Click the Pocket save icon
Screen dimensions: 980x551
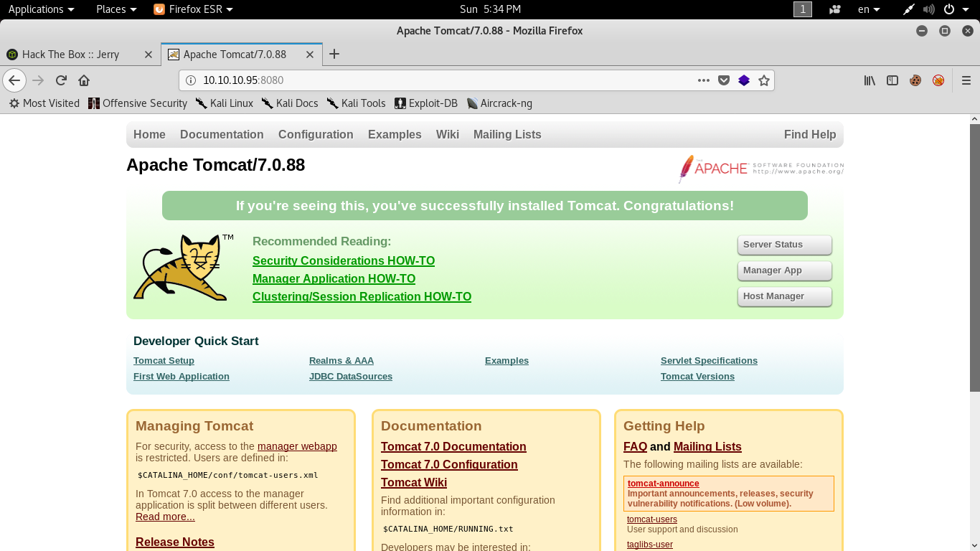[724, 80]
